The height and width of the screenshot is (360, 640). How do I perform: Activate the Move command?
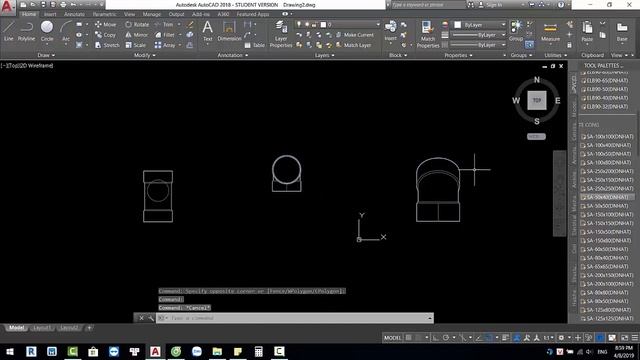(105, 24)
